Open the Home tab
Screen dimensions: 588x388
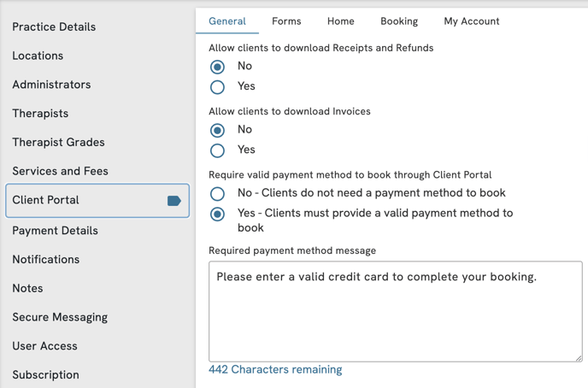(340, 21)
